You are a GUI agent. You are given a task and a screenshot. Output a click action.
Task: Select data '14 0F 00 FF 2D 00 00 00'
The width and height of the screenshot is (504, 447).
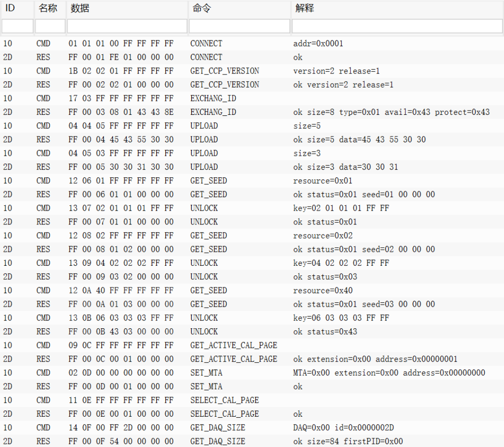tap(121, 428)
